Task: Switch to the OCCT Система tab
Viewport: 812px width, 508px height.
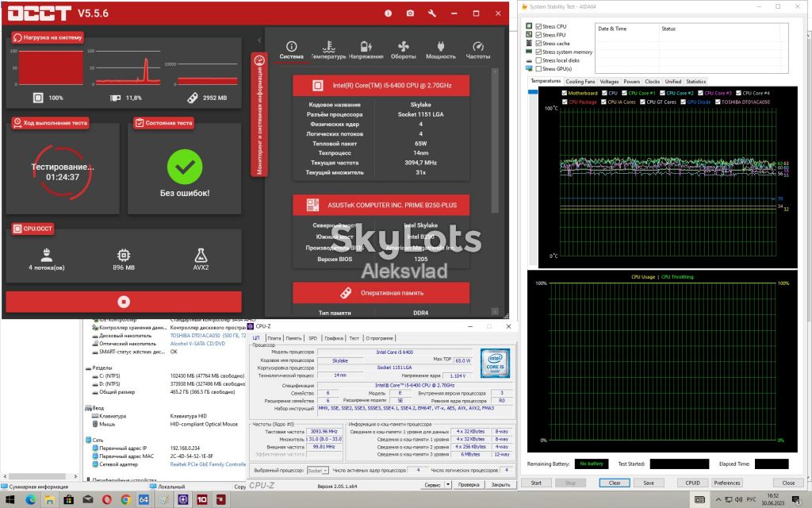Action: click(292, 51)
